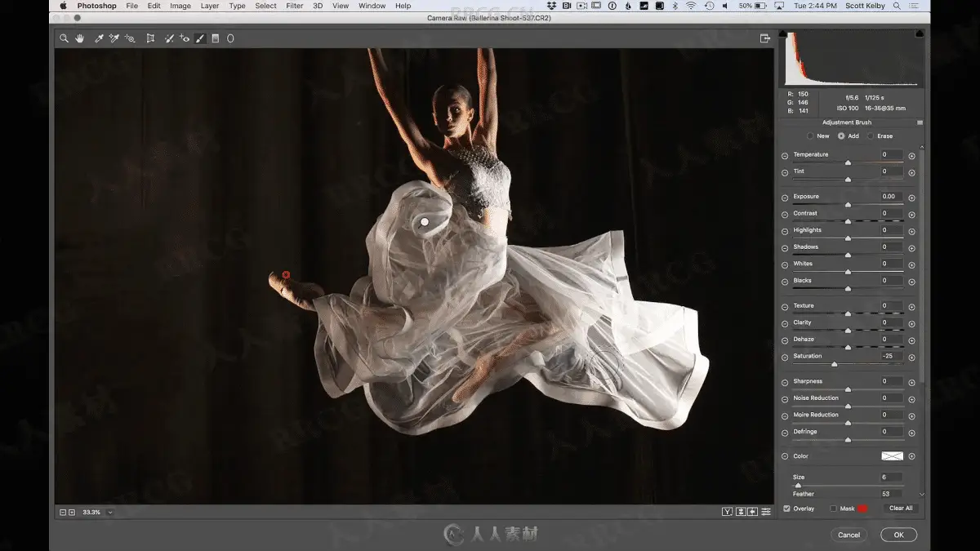Select the Add brush radio button
This screenshot has height=551, width=980.
coord(841,136)
